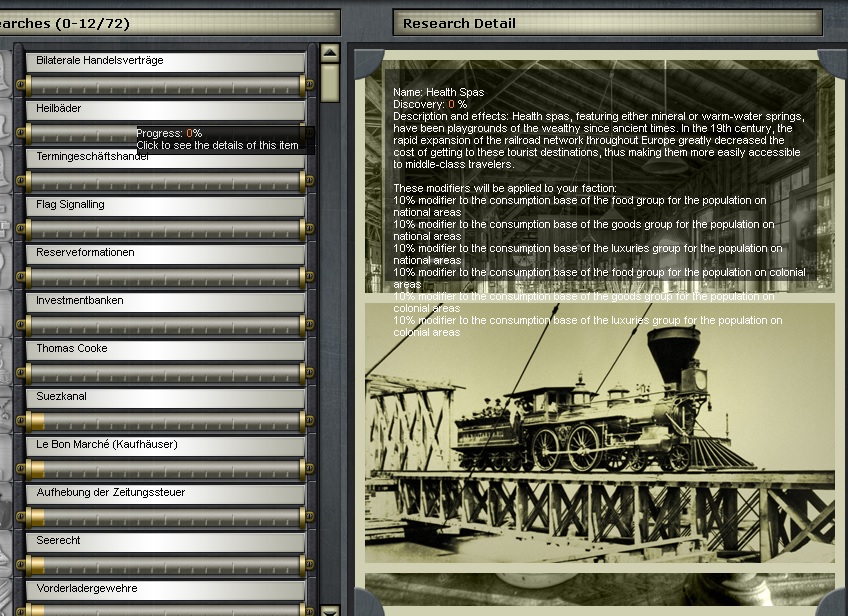Open Le Bon Marché (Kaufhäuser) research

(165, 445)
